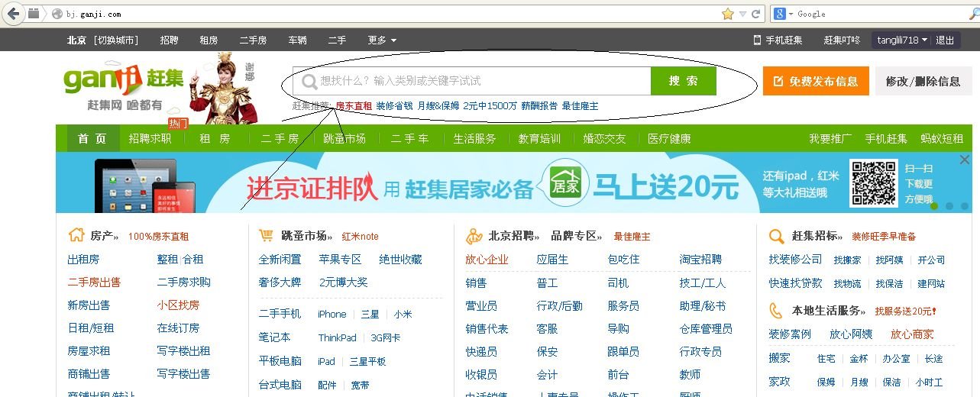
Task: Reload the page with refresh icon
Action: [756, 14]
